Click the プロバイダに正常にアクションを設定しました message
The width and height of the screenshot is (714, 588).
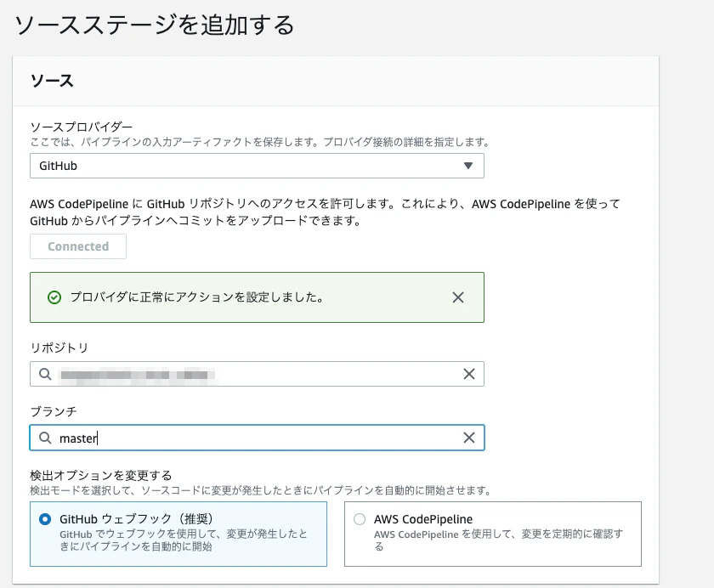coord(195,297)
